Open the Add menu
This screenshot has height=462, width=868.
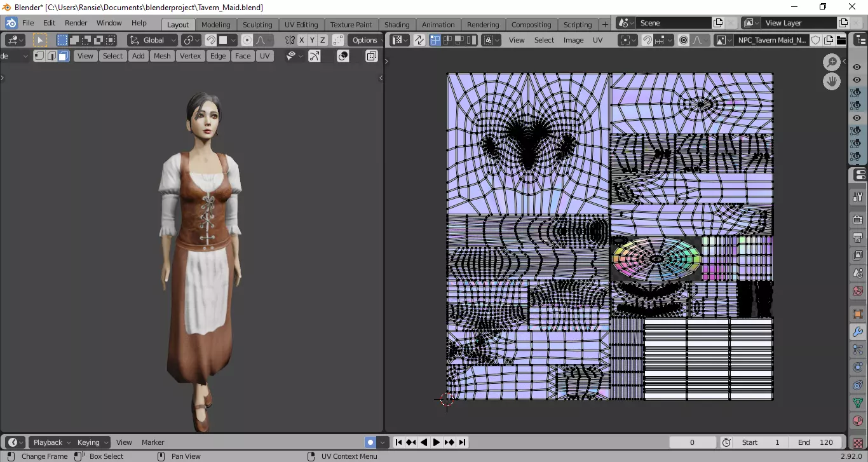(138, 56)
